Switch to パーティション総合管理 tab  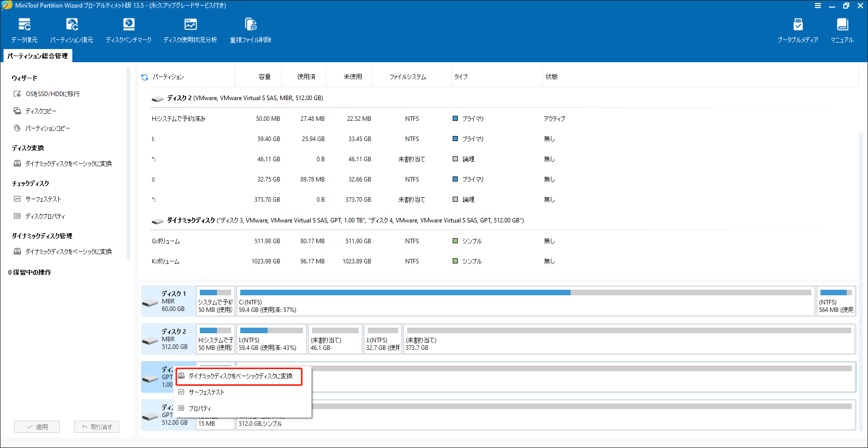coord(37,56)
